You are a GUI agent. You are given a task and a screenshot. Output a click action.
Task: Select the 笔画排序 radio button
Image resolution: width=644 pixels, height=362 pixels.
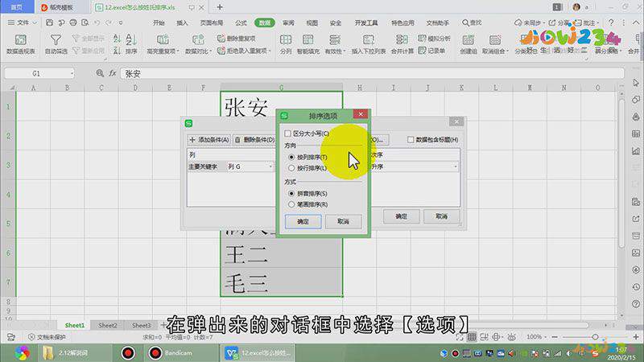[x=291, y=204]
